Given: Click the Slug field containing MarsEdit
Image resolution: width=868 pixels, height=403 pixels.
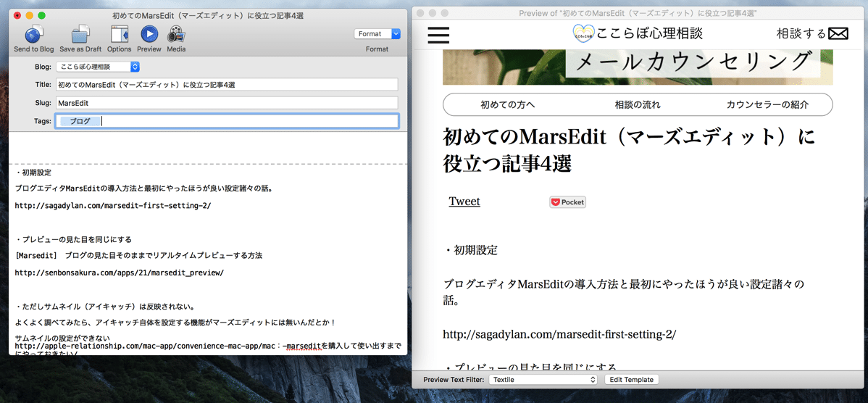Looking at the screenshot, I should (x=226, y=103).
